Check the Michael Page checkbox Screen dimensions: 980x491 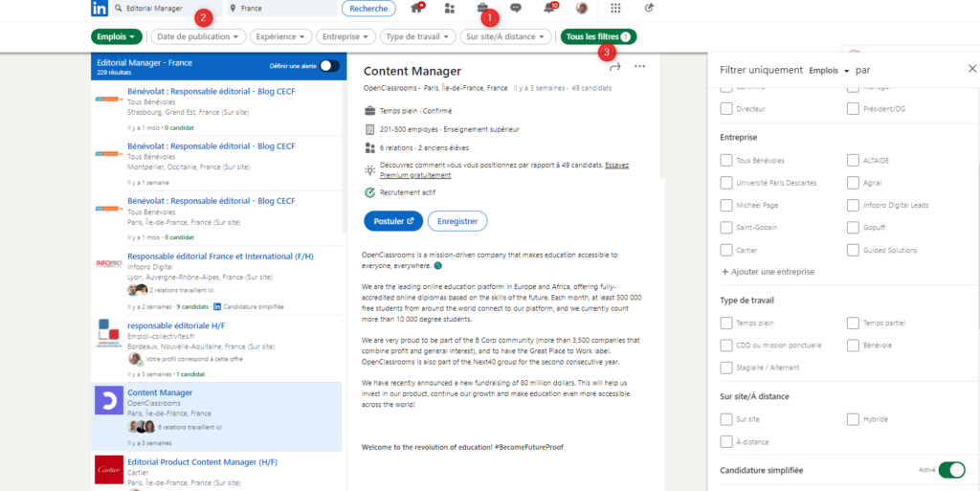[725, 205]
